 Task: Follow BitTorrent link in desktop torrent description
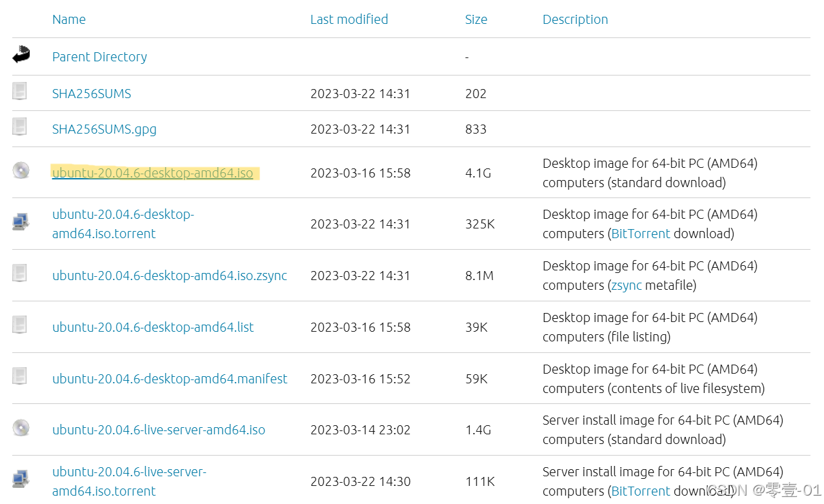coord(641,234)
